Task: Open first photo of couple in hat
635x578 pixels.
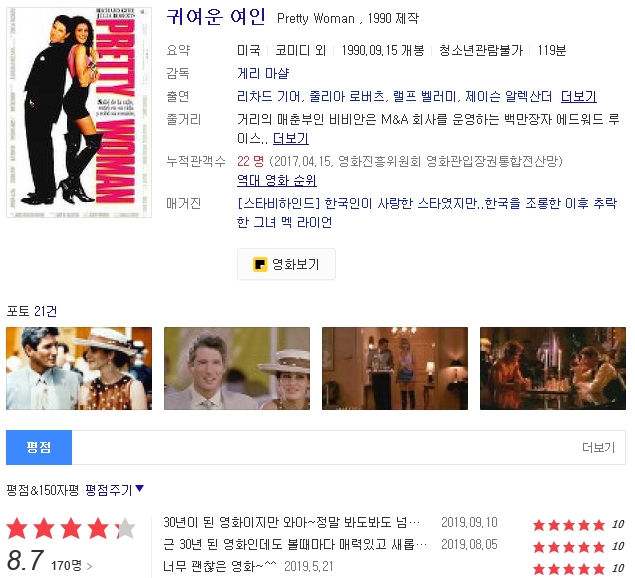Action: pos(79,368)
